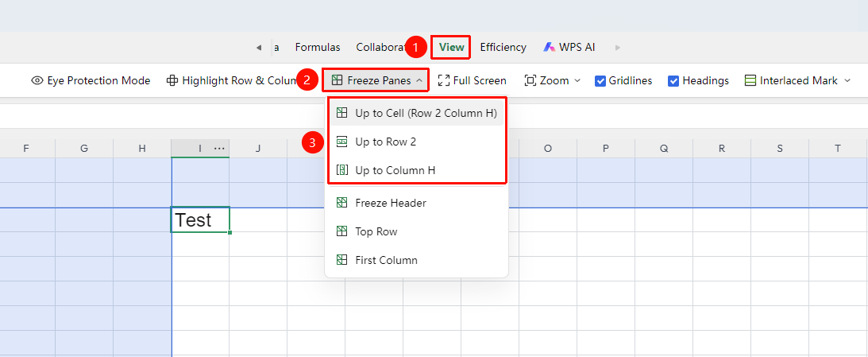Click the fill handle of the Test cell

tap(230, 232)
